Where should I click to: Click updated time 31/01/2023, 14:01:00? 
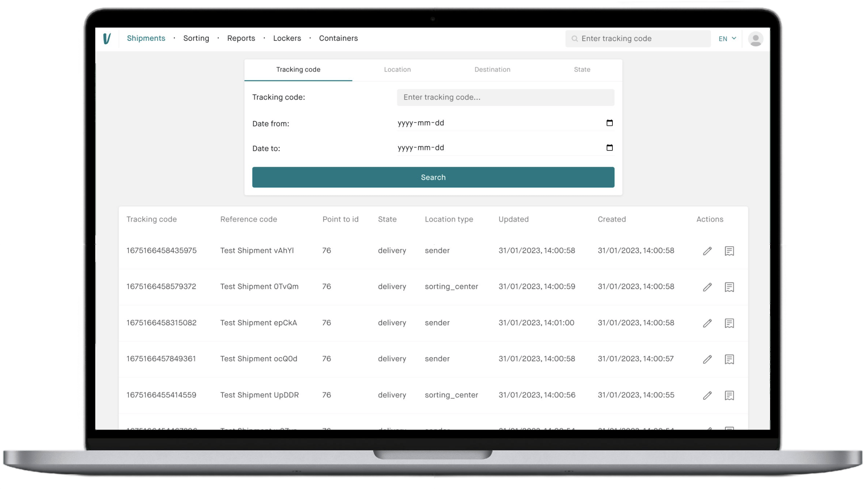click(536, 323)
